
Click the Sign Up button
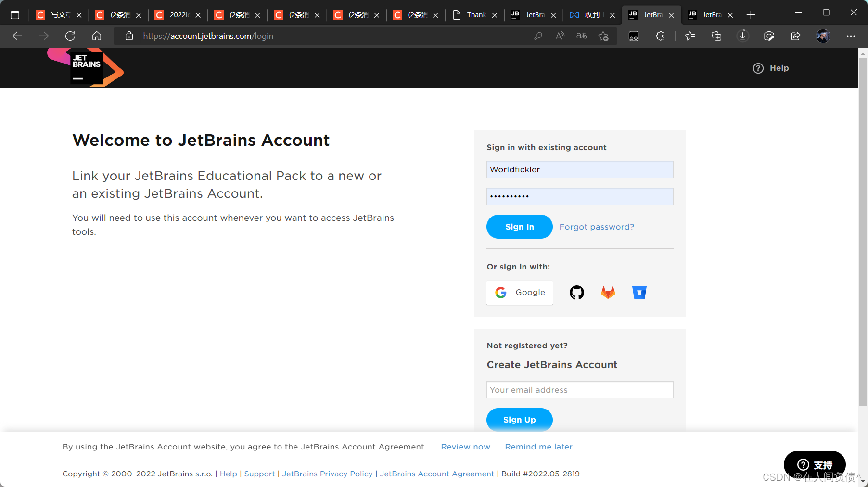(520, 420)
